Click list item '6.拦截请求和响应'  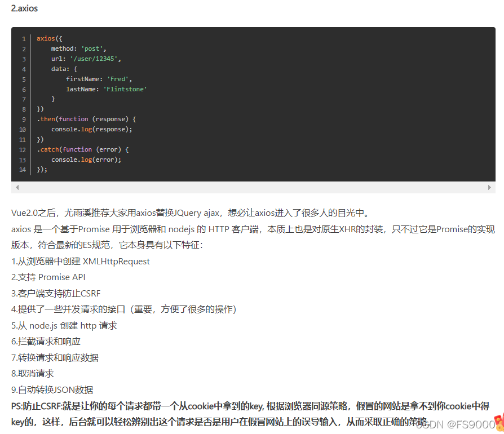[x=46, y=342]
